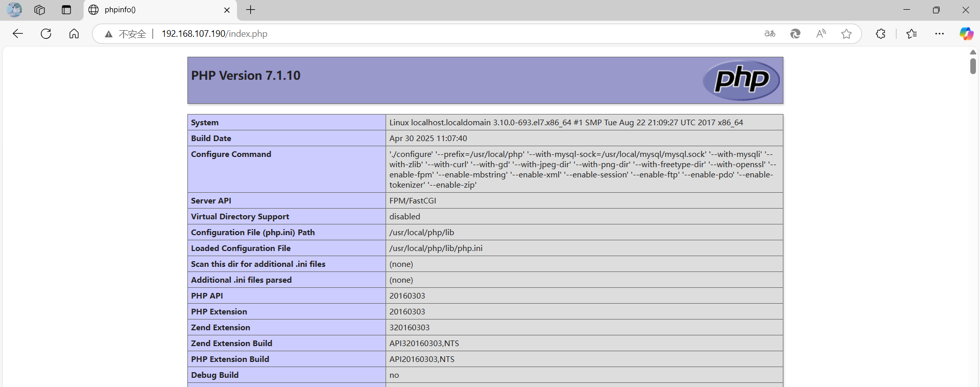Close the phpinfo() tab

pos(227,10)
